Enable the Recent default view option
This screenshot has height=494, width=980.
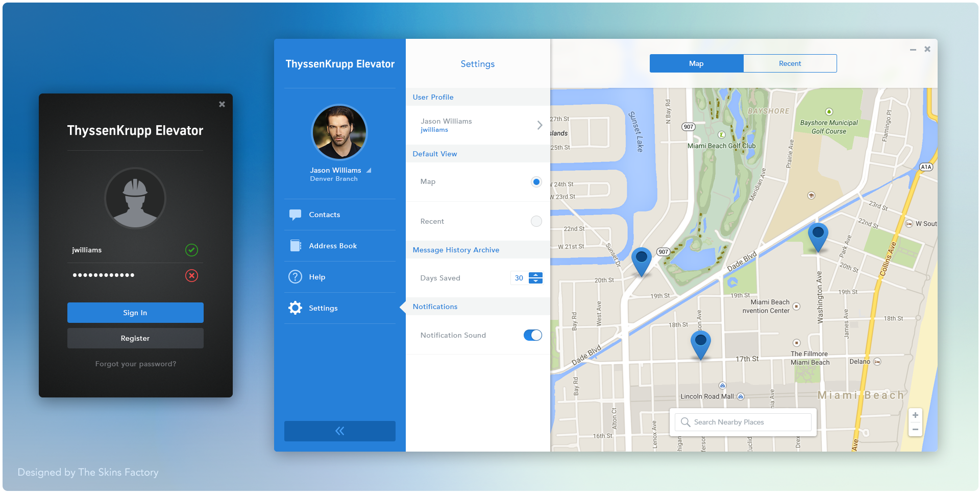pos(535,221)
